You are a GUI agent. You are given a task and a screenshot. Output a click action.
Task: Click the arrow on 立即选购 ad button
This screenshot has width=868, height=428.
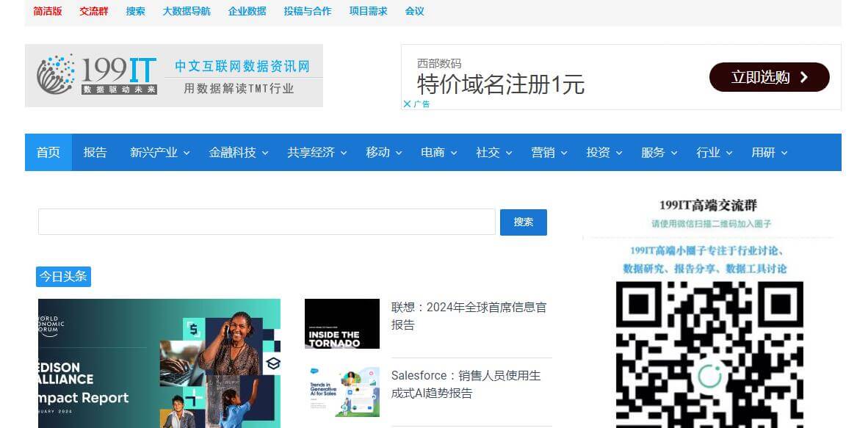(803, 77)
